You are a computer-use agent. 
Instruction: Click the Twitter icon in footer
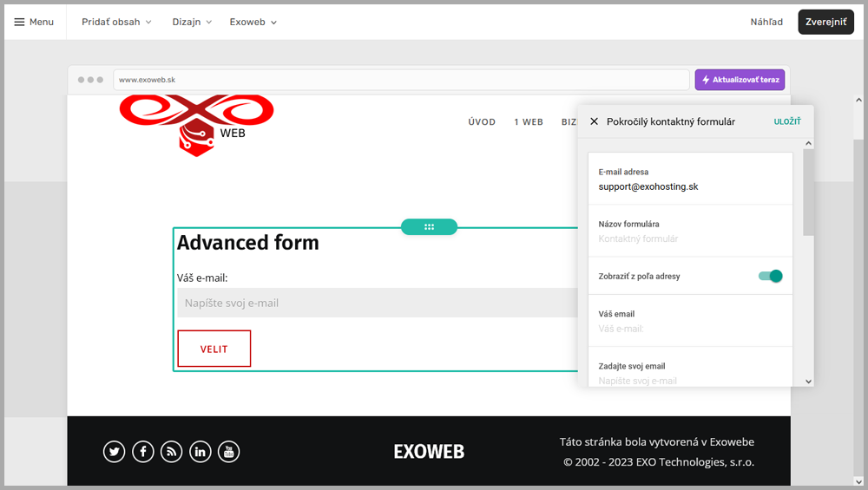pyautogui.click(x=115, y=452)
